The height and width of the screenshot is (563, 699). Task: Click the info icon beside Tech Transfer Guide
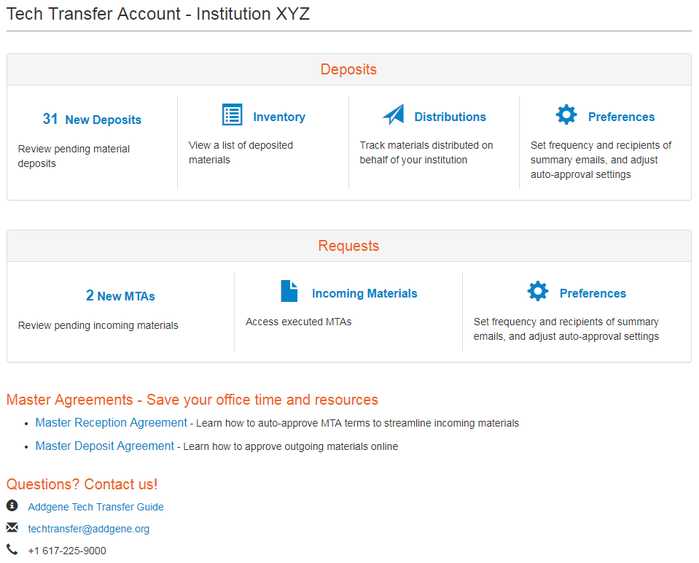click(12, 505)
